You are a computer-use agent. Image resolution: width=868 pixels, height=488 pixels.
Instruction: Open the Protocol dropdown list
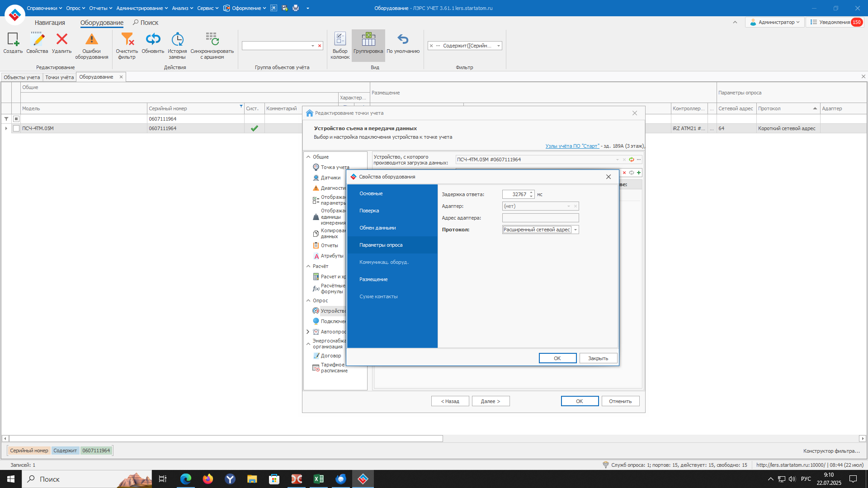click(576, 230)
